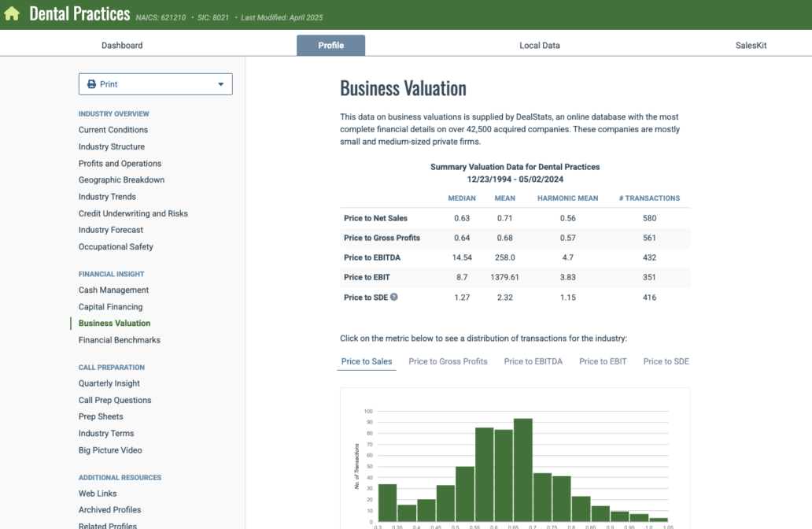This screenshot has height=529, width=812.
Task: Expand the Print dropdown arrow
Action: 221,84
